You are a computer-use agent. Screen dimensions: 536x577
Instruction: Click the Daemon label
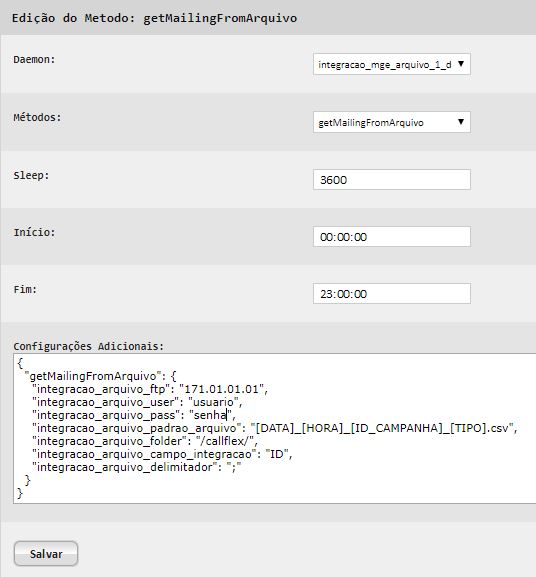(x=34, y=60)
